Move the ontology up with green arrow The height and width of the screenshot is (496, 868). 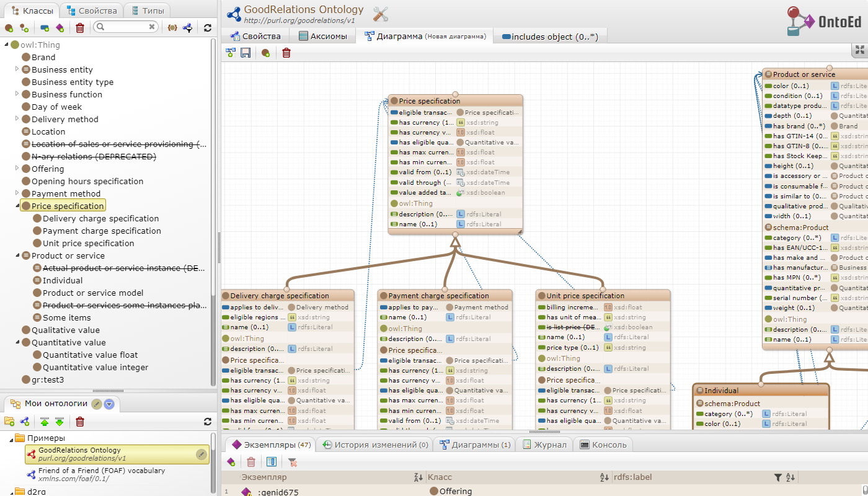tap(45, 422)
